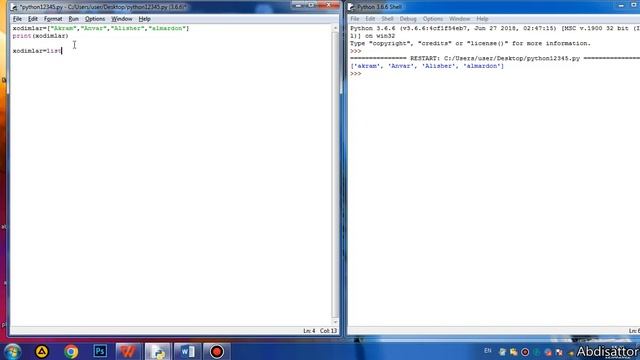
Task: Click the editor window title bar text
Action: click(x=103, y=7)
